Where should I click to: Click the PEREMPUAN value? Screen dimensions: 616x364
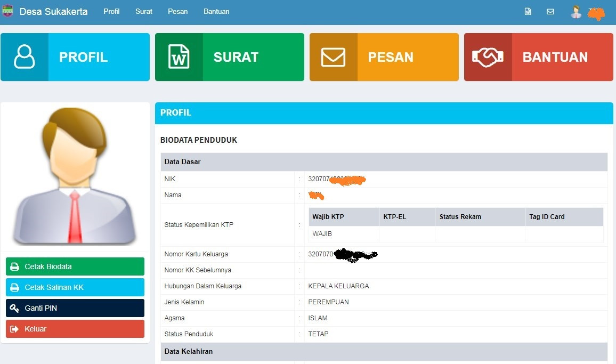pyautogui.click(x=328, y=302)
